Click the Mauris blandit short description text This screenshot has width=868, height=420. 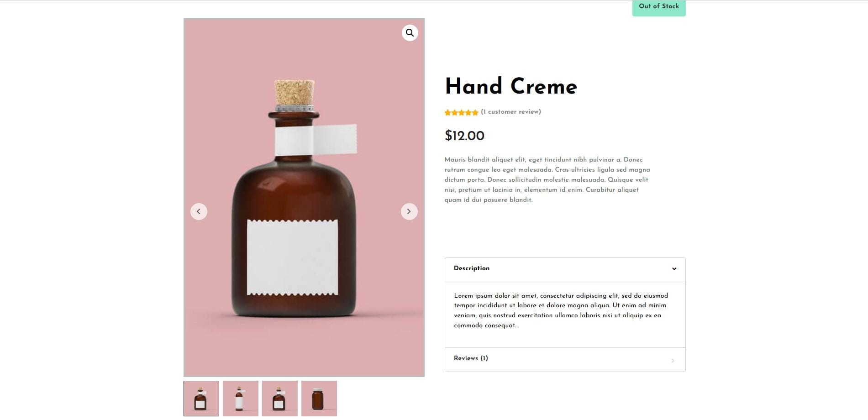[547, 179]
